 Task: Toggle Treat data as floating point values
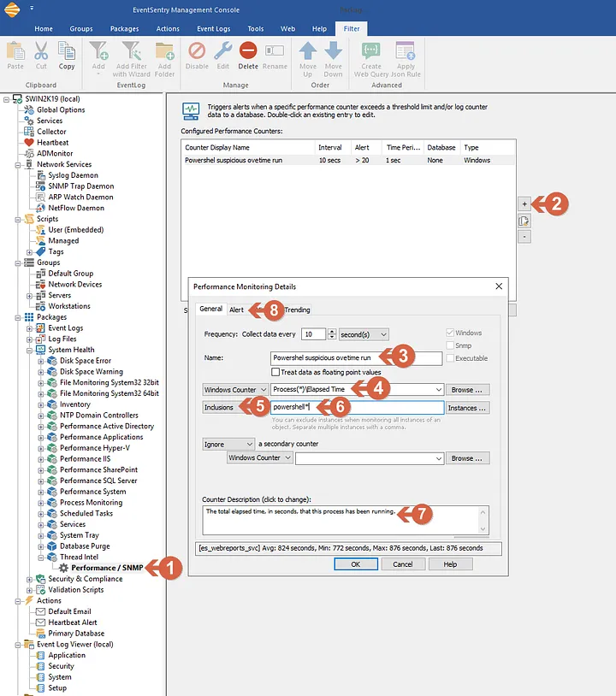(275, 372)
